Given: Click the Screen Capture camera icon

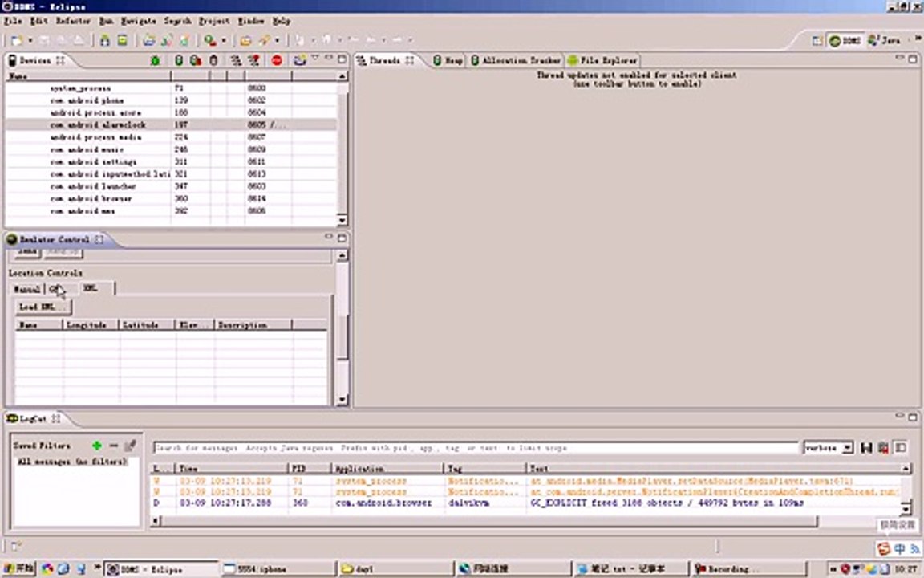Looking at the screenshot, I should [299, 60].
